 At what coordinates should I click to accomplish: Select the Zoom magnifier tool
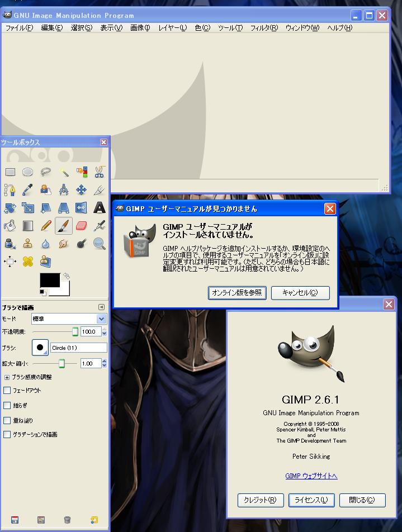click(x=99, y=244)
